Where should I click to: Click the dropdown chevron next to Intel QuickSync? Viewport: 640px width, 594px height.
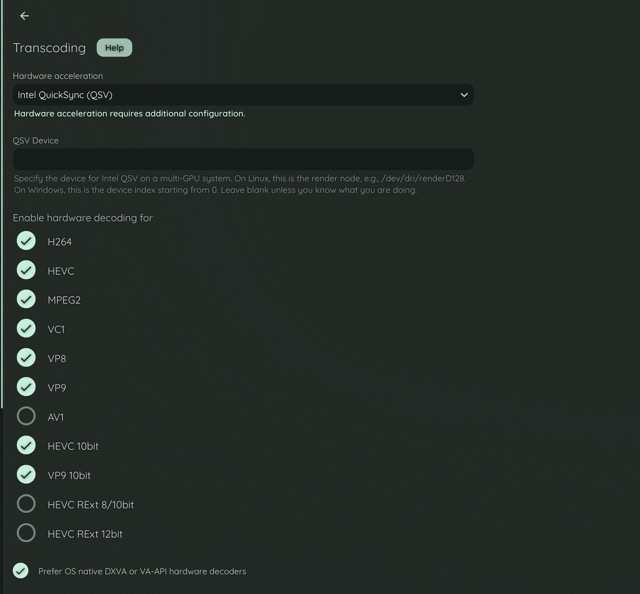[464, 95]
